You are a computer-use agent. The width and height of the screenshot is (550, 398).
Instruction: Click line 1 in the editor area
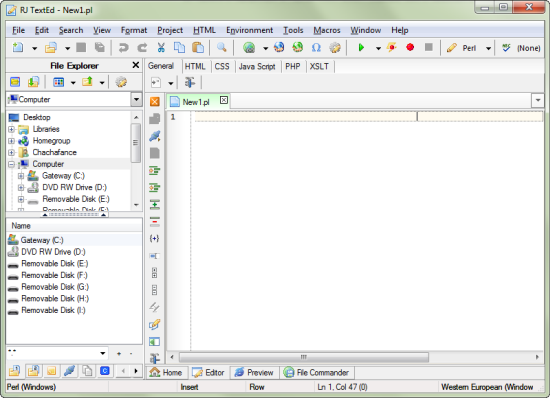[368, 117]
